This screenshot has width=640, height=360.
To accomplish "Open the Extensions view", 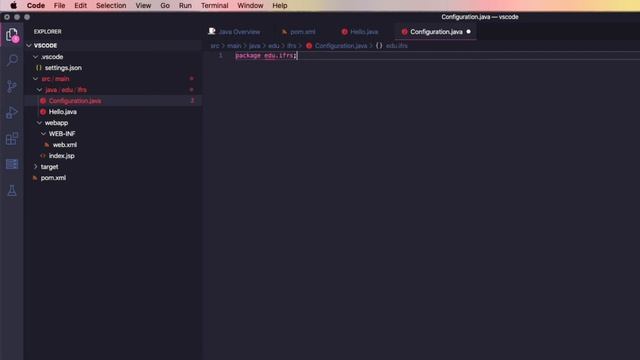I will pyautogui.click(x=12, y=139).
